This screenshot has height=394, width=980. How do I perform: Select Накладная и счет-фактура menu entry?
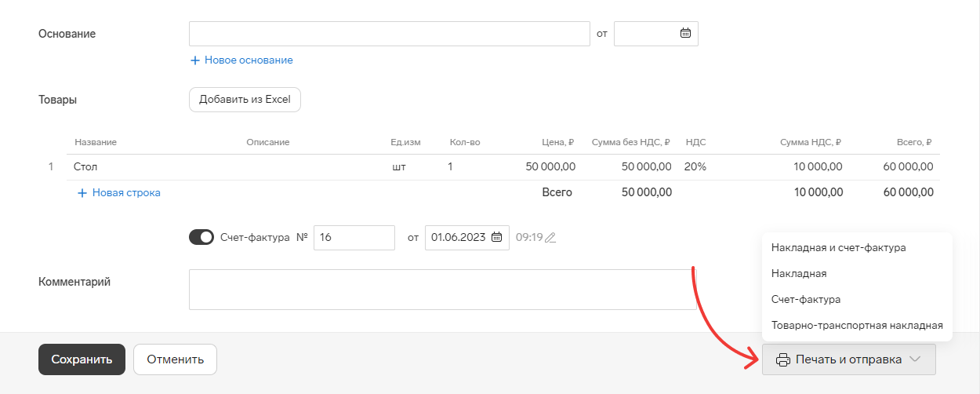tap(839, 247)
